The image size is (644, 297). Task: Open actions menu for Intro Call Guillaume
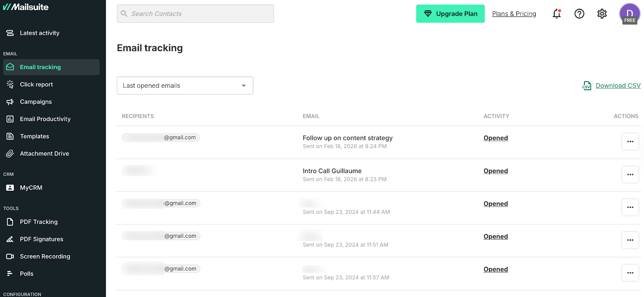[x=630, y=175]
